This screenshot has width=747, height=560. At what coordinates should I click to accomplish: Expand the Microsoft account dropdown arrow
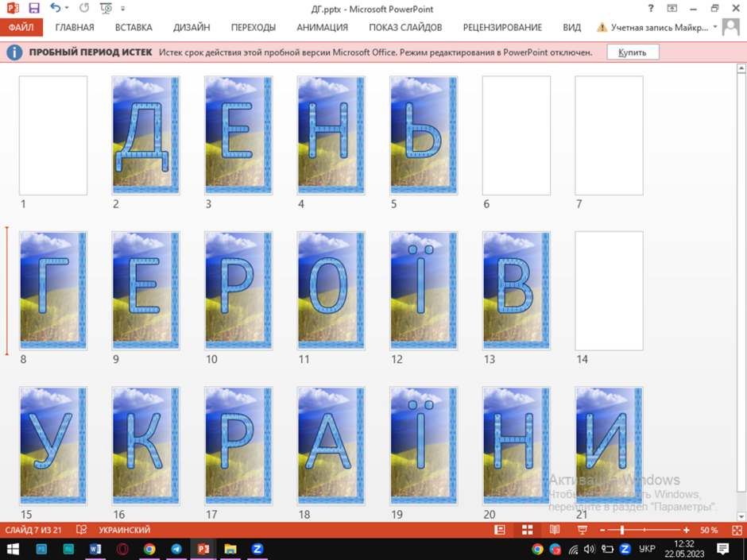click(x=715, y=27)
